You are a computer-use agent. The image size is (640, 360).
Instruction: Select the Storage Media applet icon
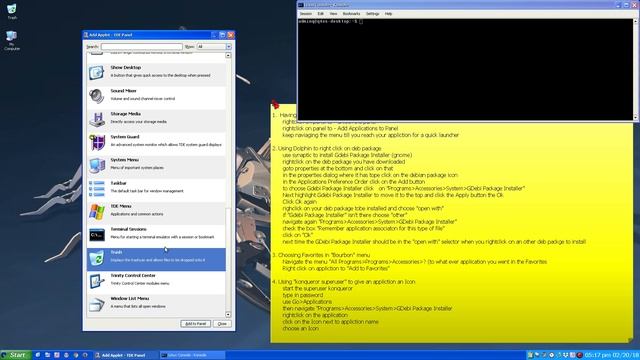(97, 119)
